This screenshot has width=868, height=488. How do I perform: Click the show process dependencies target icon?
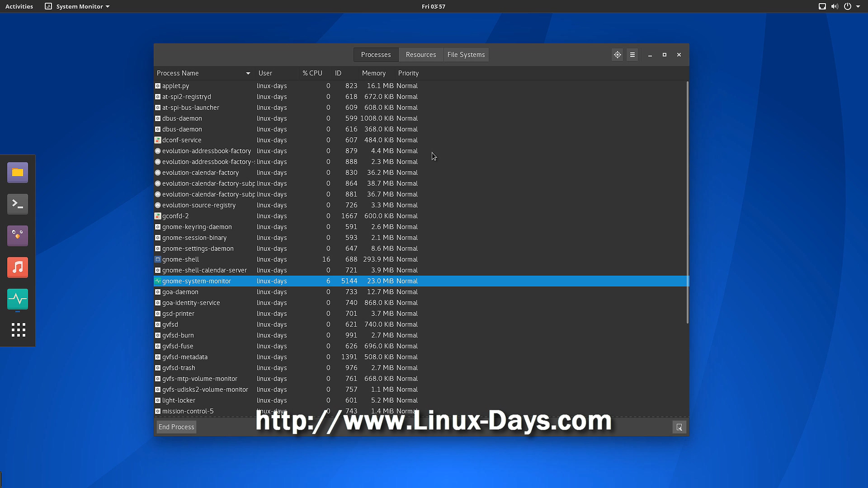(617, 55)
